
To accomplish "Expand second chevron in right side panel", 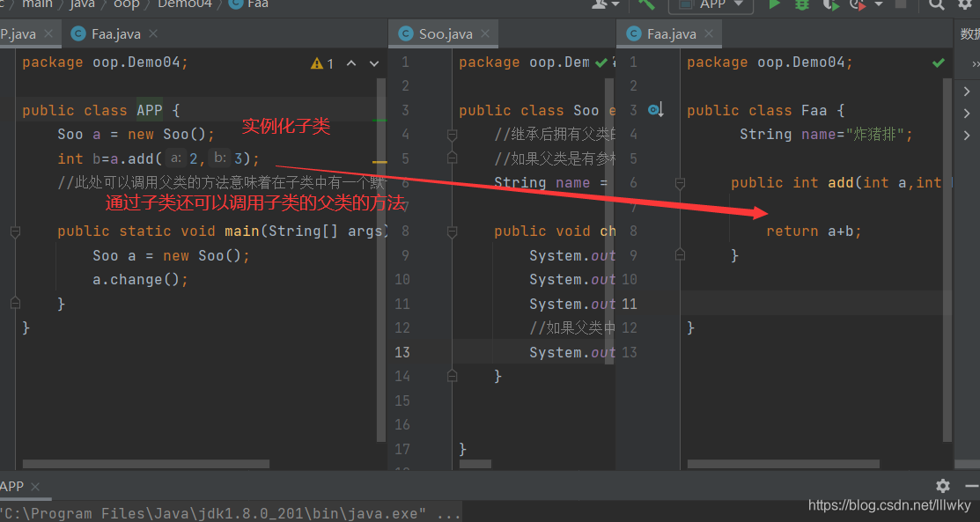I will 967,114.
